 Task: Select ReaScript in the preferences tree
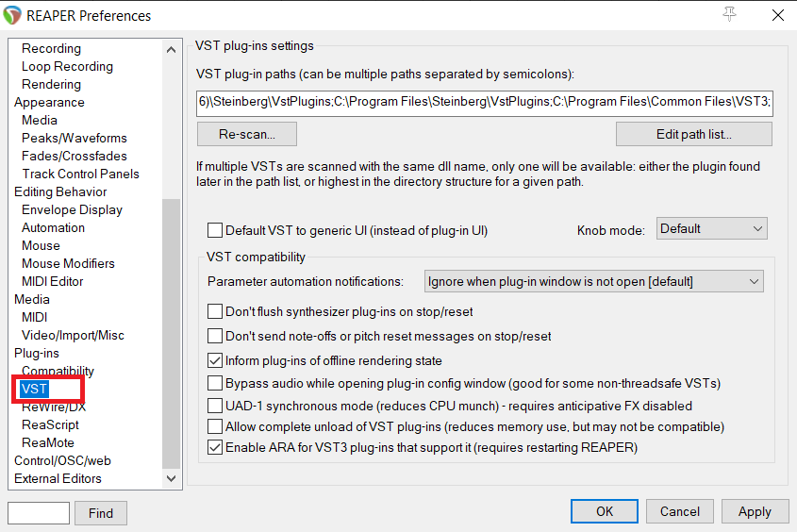(50, 424)
